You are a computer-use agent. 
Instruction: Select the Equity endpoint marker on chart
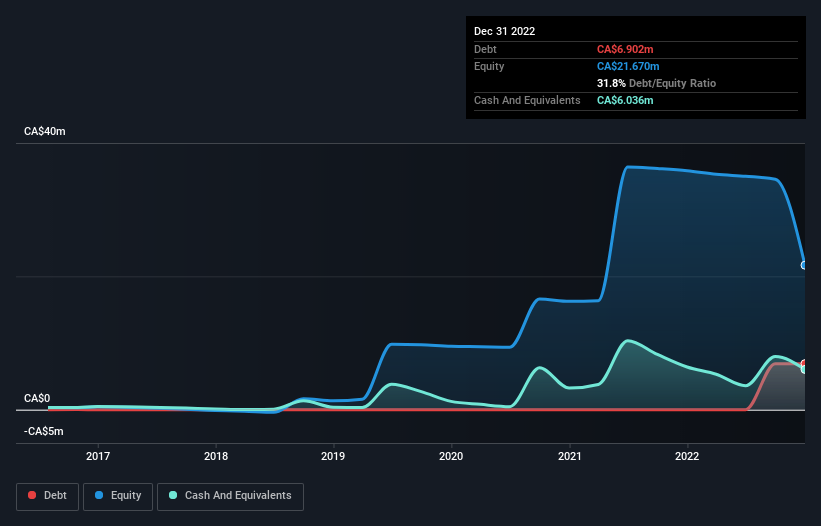point(804,265)
